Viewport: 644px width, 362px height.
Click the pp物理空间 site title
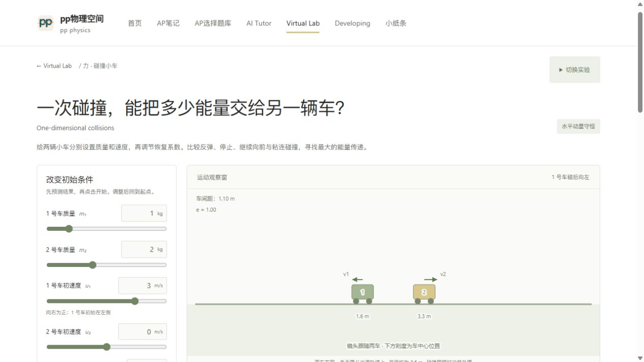coord(82,19)
